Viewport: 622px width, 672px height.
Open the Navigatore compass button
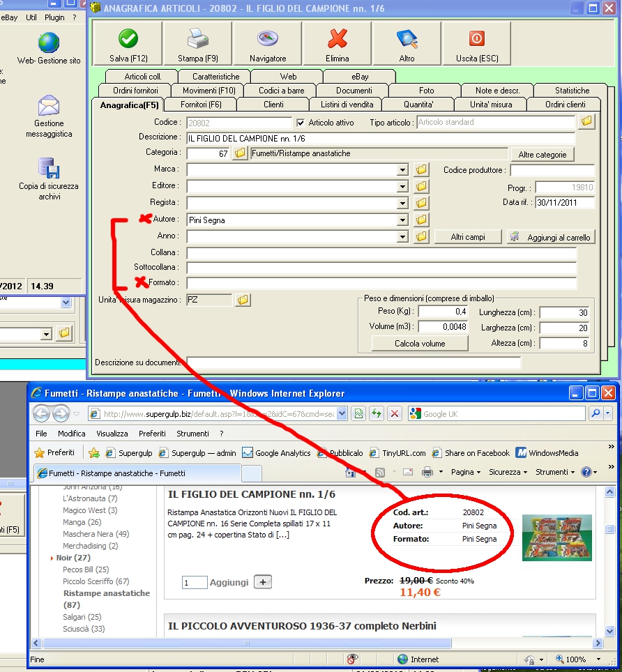tap(268, 44)
